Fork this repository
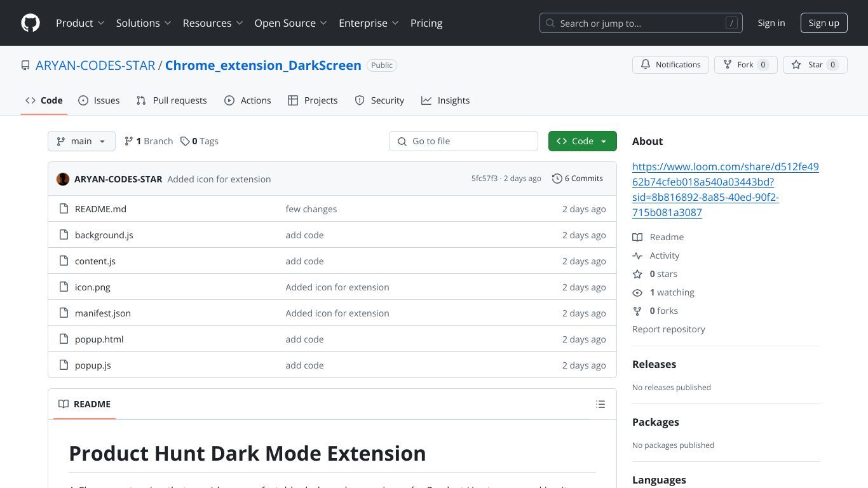The image size is (868, 488). point(745,65)
